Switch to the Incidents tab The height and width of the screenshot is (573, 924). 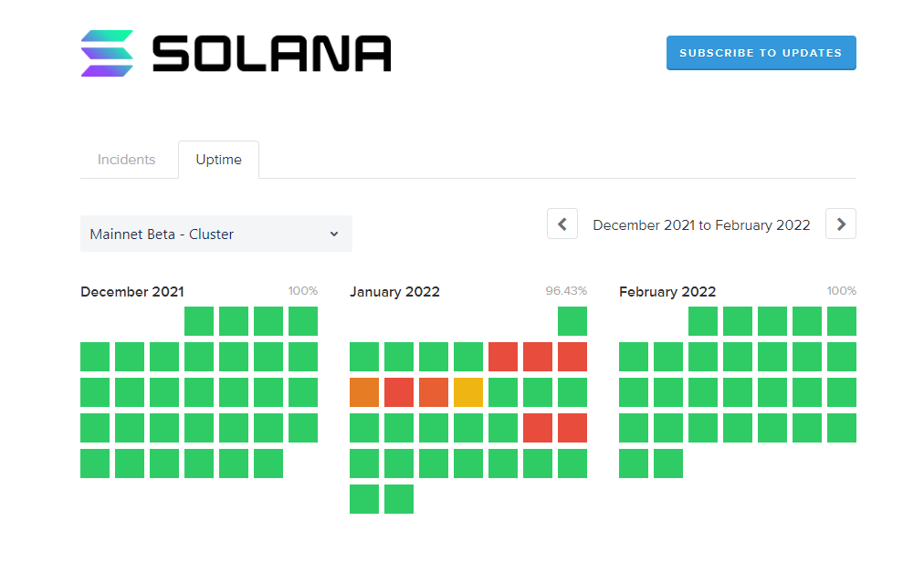click(126, 160)
